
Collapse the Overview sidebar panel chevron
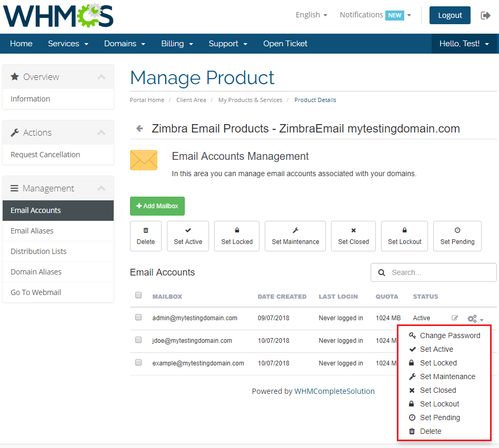click(101, 77)
